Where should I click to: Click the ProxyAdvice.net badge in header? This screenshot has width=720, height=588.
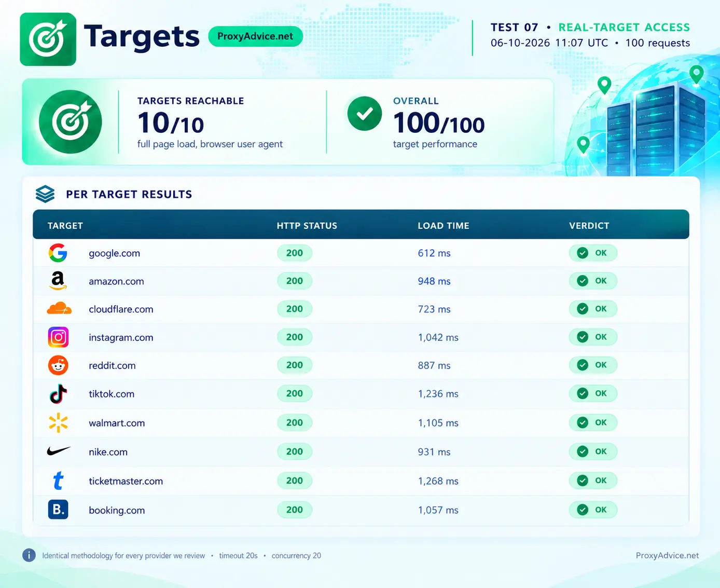pos(255,36)
